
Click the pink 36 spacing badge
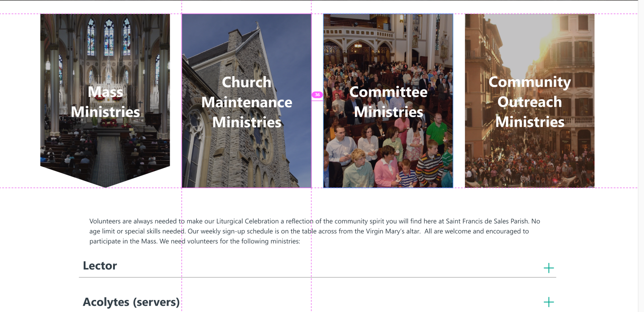coord(317,95)
